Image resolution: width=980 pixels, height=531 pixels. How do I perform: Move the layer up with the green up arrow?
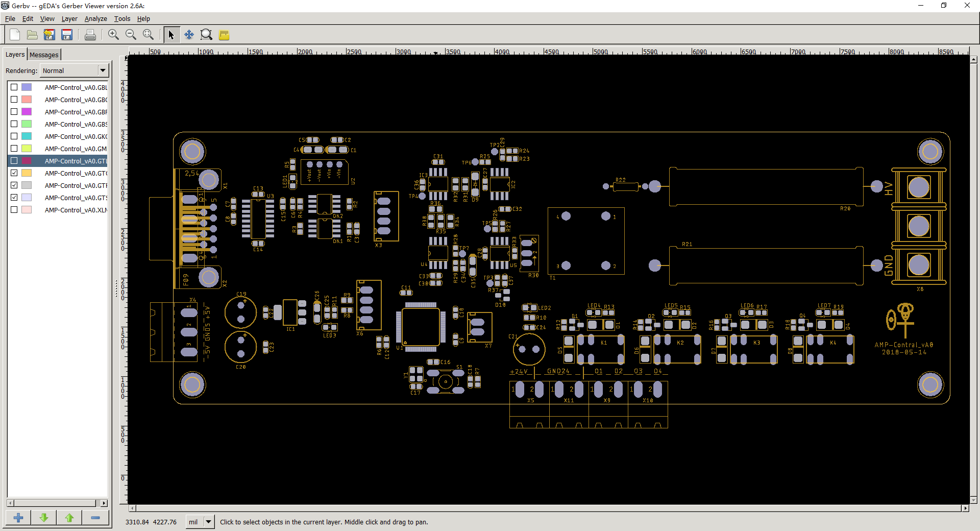pos(69,518)
